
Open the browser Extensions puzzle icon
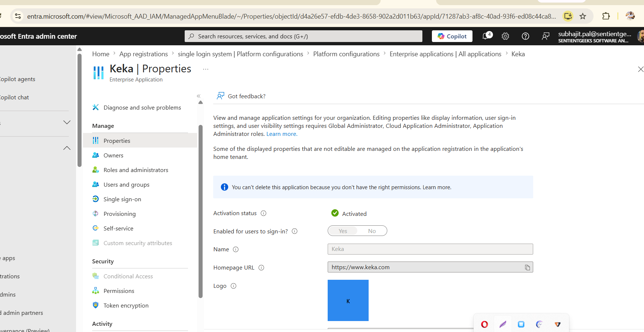tap(606, 16)
